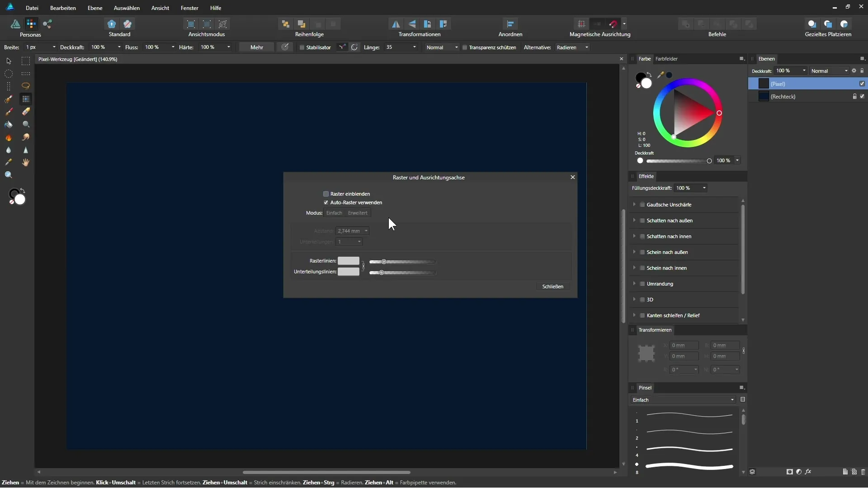Switch to the Export persona

coord(47,24)
